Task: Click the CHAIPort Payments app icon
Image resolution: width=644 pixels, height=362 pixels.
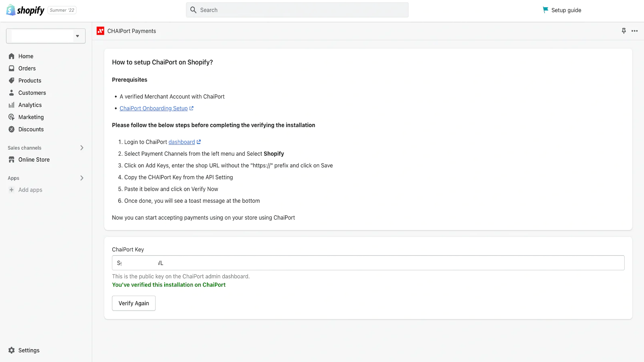Action: tap(101, 31)
